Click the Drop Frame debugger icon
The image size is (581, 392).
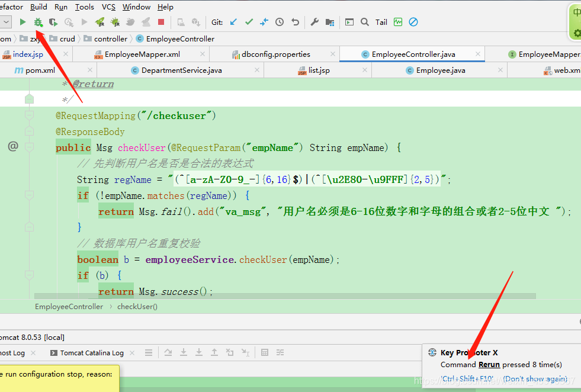click(230, 352)
